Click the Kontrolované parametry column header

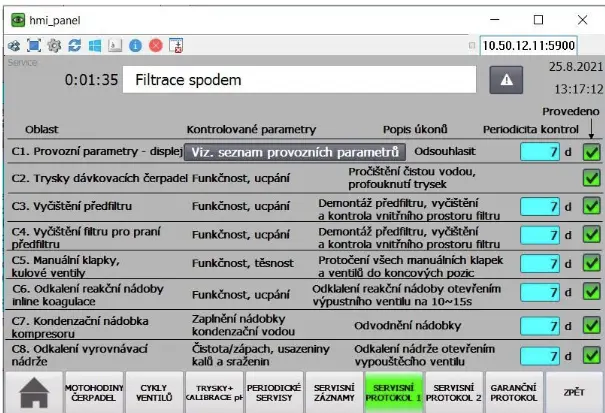tap(251, 129)
